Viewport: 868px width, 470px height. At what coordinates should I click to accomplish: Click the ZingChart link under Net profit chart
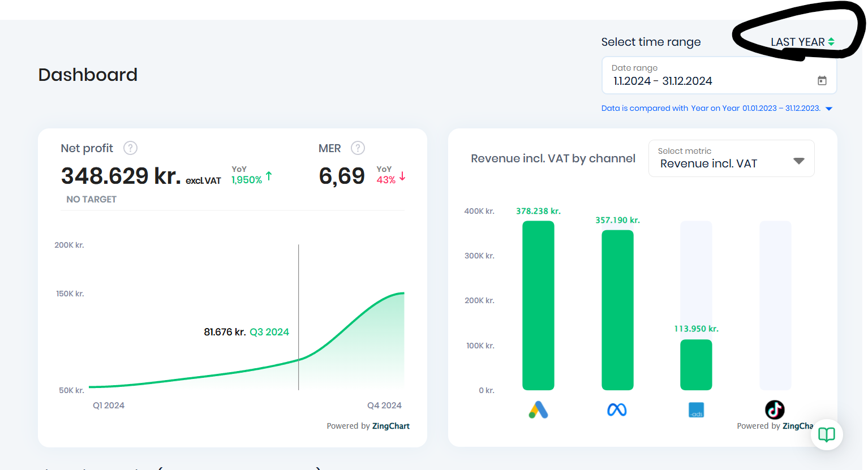click(x=390, y=426)
